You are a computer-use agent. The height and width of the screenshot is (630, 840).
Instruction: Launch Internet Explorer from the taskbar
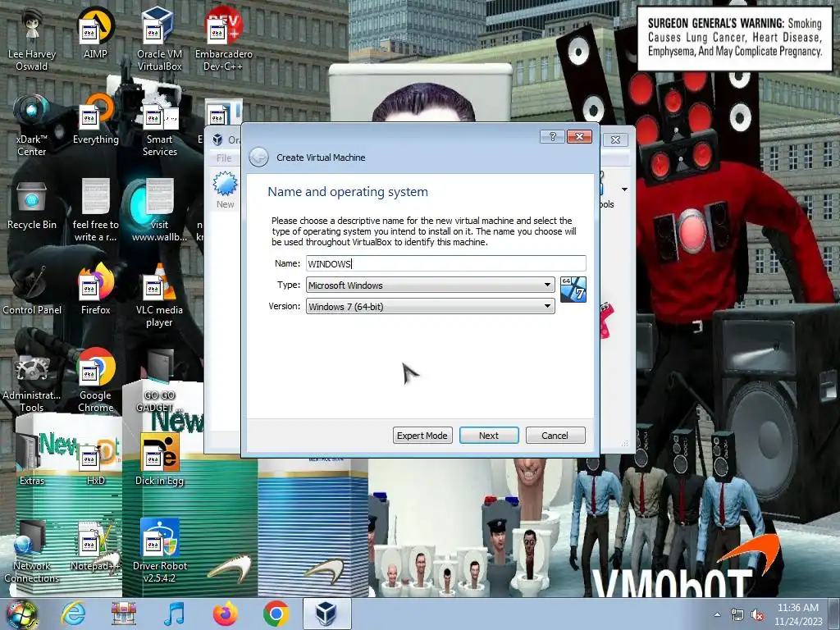pyautogui.click(x=73, y=614)
